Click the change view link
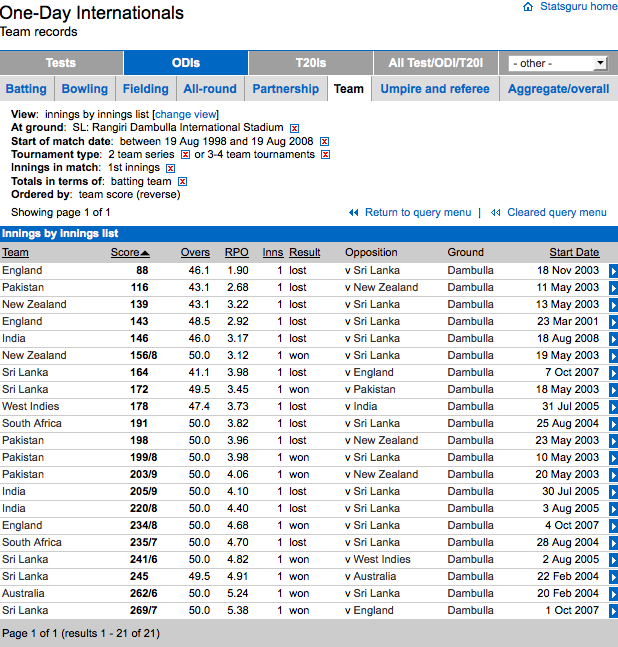618x647 pixels. (x=185, y=114)
